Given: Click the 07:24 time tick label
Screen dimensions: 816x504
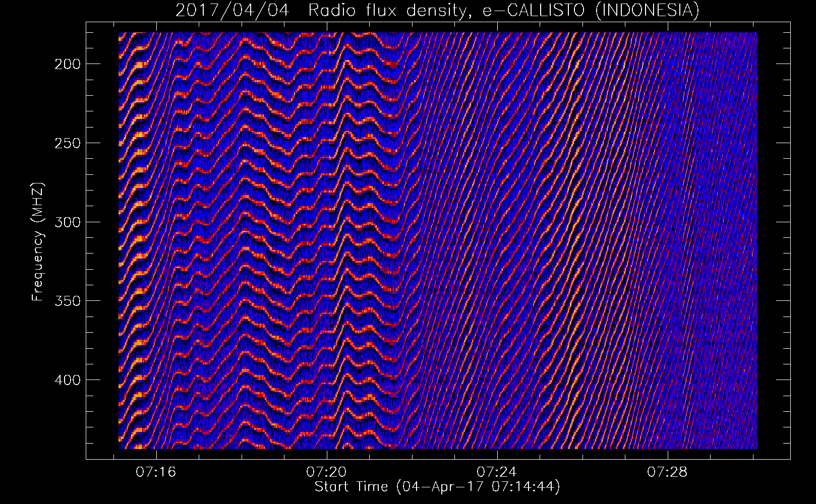Looking at the screenshot, I should pos(497,472).
